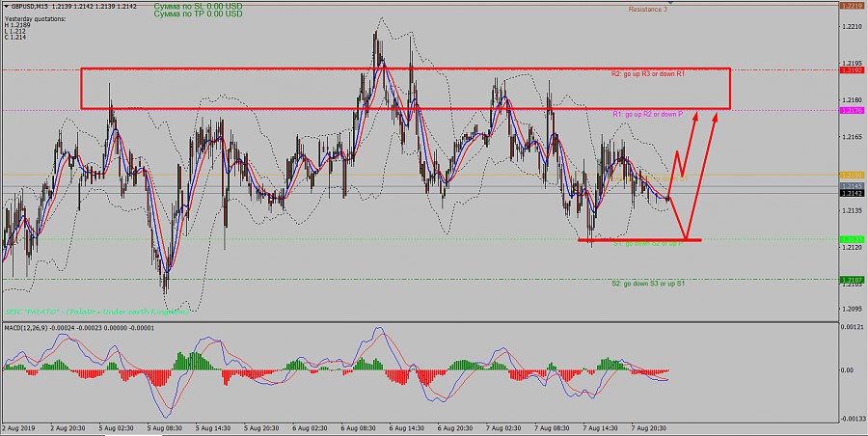The image size is (868, 436).
Task: Click the Yesterday quotations text block
Action: [34, 20]
